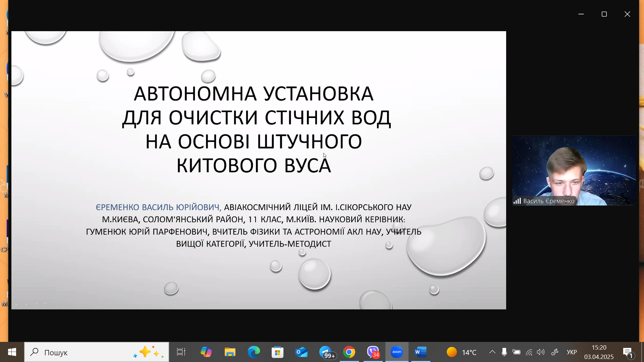Select the Василь Єременко video thumbnail
Image resolution: width=644 pixels, height=362 pixels.
[574, 170]
